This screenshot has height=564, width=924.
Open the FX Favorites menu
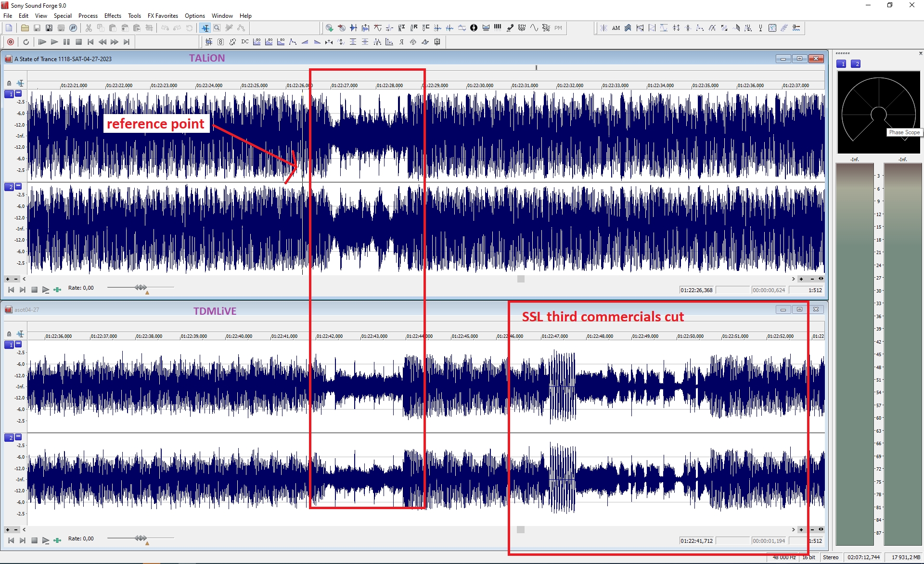pyautogui.click(x=162, y=16)
